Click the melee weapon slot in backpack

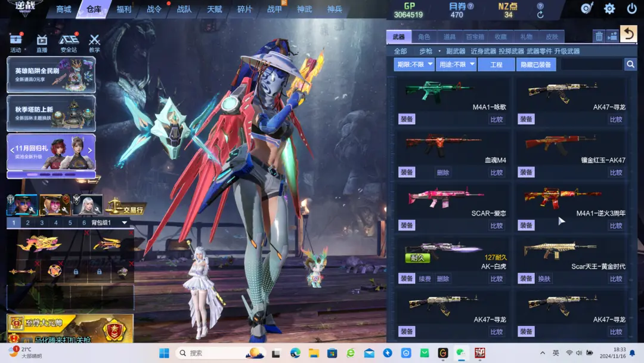pyautogui.click(x=23, y=271)
